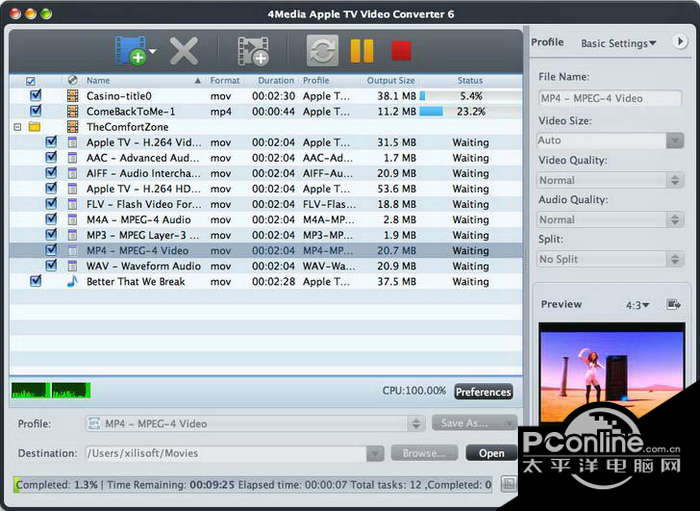Click the arrow button next to Basic Settings
Screen dimensions: 700x511
coord(680,42)
